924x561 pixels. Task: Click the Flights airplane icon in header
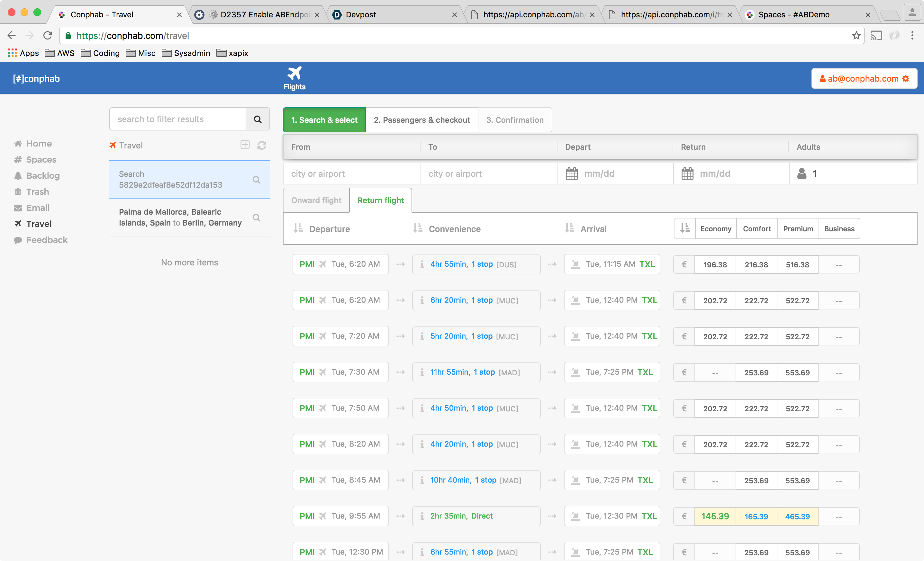point(294,74)
